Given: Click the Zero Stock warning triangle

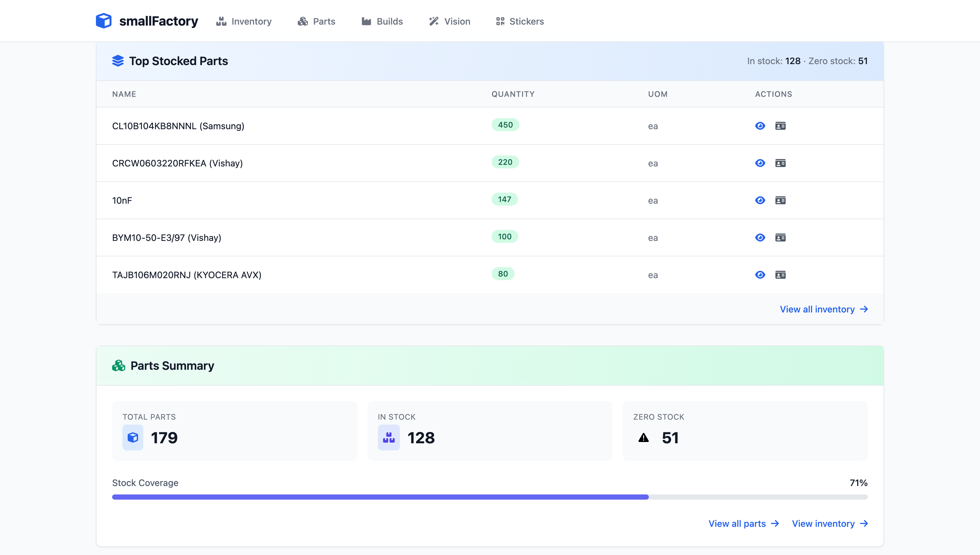Looking at the screenshot, I should pyautogui.click(x=644, y=437).
